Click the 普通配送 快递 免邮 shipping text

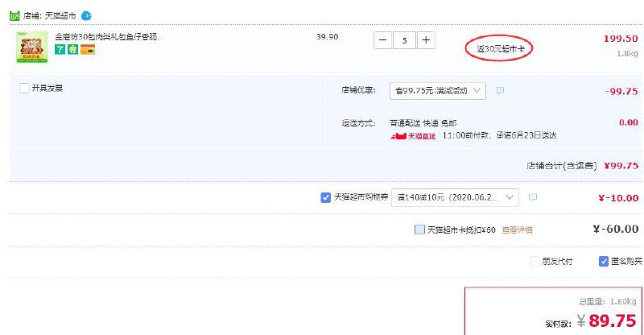423,123
